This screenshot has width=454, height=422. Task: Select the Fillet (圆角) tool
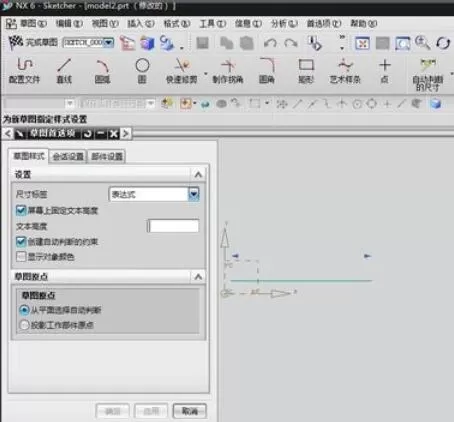[x=267, y=71]
